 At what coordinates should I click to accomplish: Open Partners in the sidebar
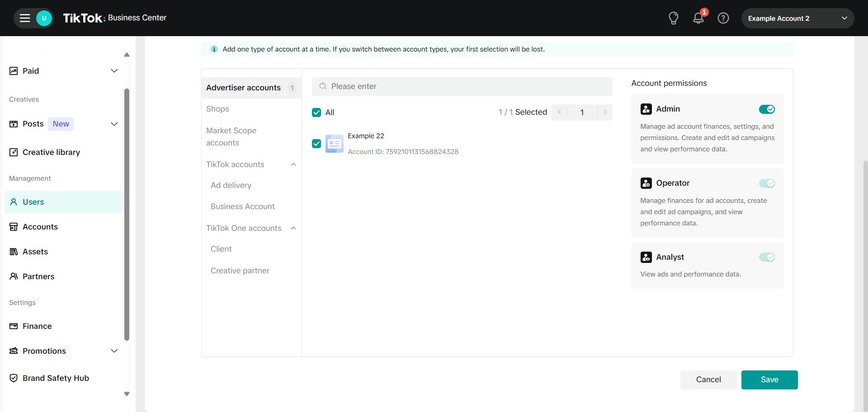(x=38, y=276)
